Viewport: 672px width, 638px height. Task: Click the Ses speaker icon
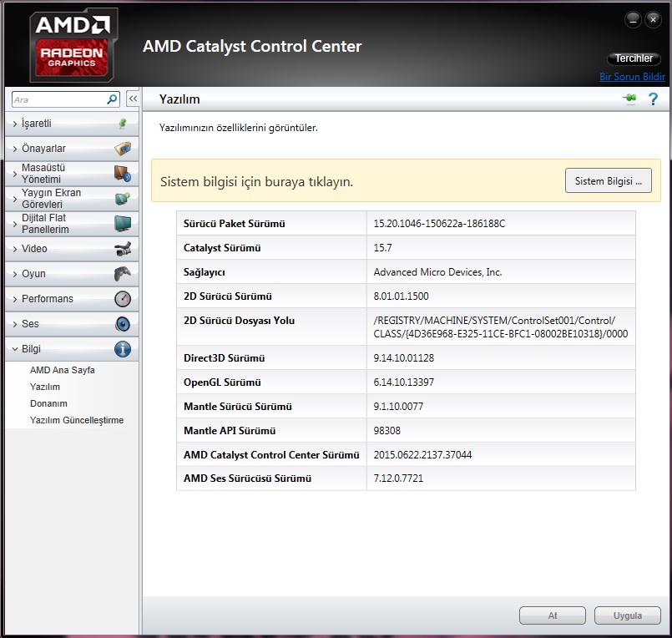click(x=123, y=324)
